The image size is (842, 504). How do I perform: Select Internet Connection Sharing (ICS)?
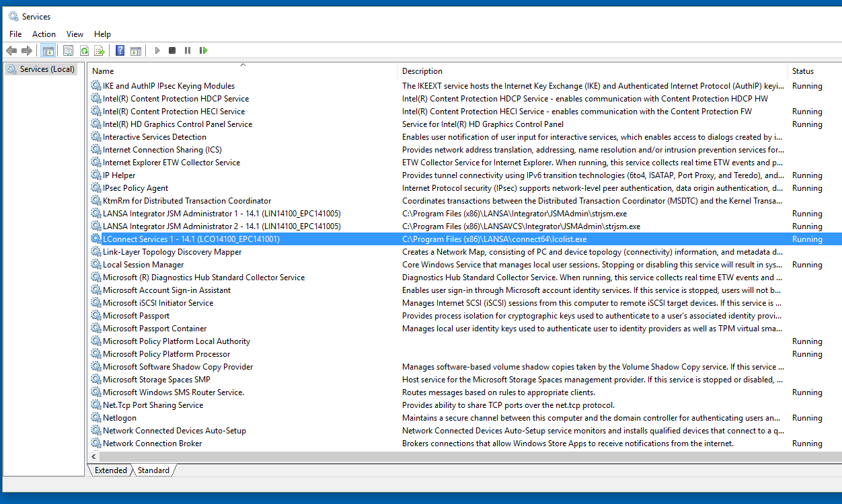162,150
